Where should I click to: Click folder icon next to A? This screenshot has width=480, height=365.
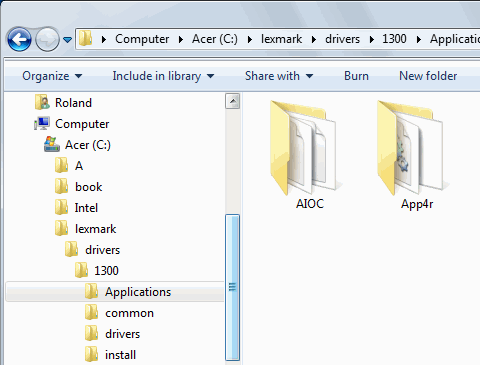62,165
